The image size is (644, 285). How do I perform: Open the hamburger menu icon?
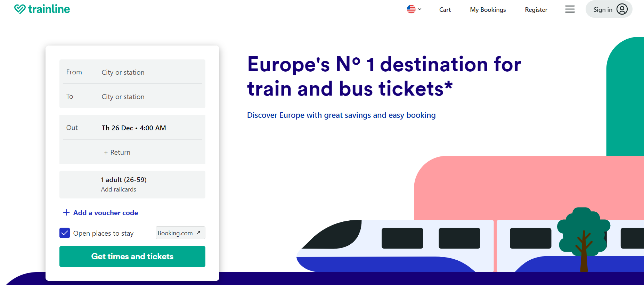coord(570,9)
